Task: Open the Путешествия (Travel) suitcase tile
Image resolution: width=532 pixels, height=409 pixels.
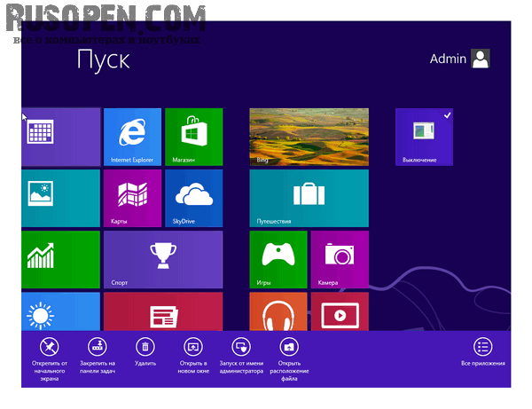Action: 309,198
